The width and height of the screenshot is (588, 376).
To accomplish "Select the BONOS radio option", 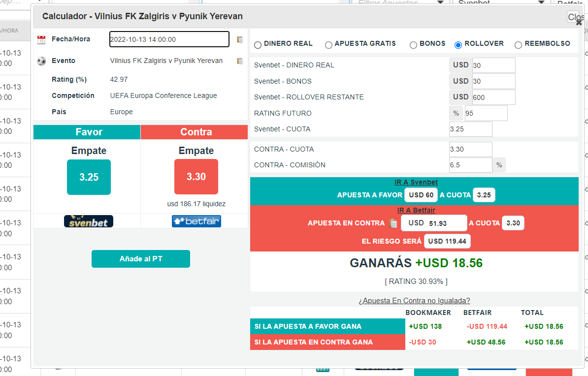I will (x=413, y=45).
